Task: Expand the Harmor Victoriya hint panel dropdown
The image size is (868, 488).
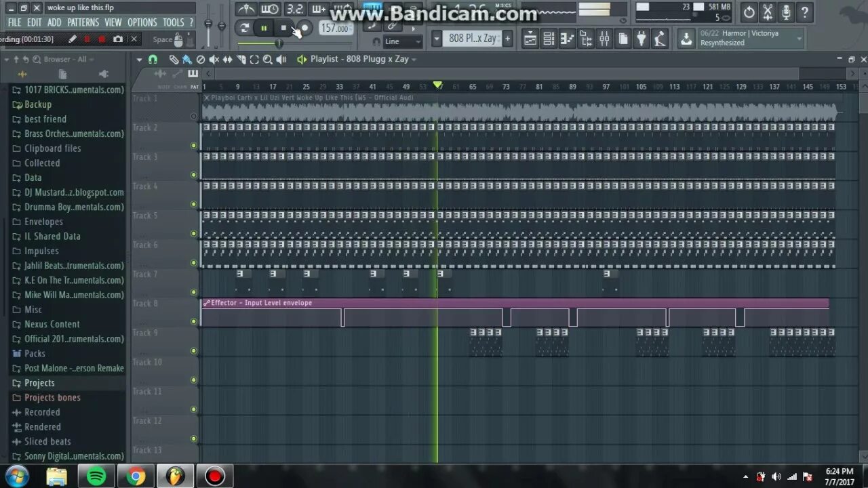Action: 799,39
